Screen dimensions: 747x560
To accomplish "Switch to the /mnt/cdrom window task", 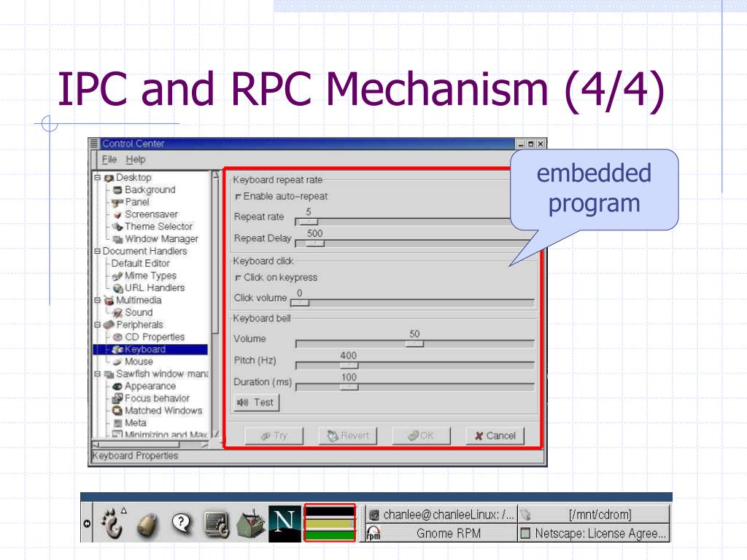I will pyautogui.click(x=594, y=515).
